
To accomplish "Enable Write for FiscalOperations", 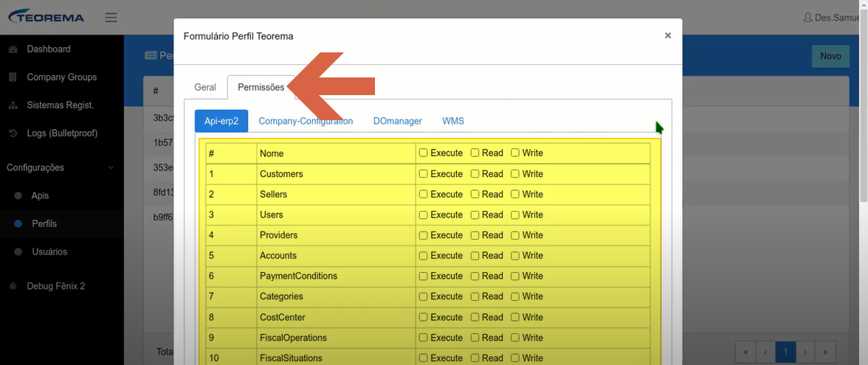I will point(515,338).
